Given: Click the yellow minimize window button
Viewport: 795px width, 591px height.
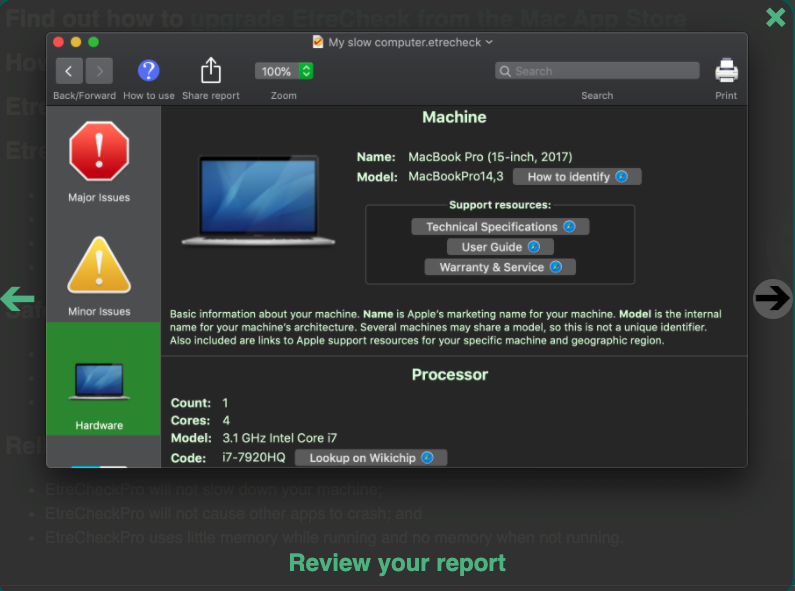Looking at the screenshot, I should tap(76, 42).
